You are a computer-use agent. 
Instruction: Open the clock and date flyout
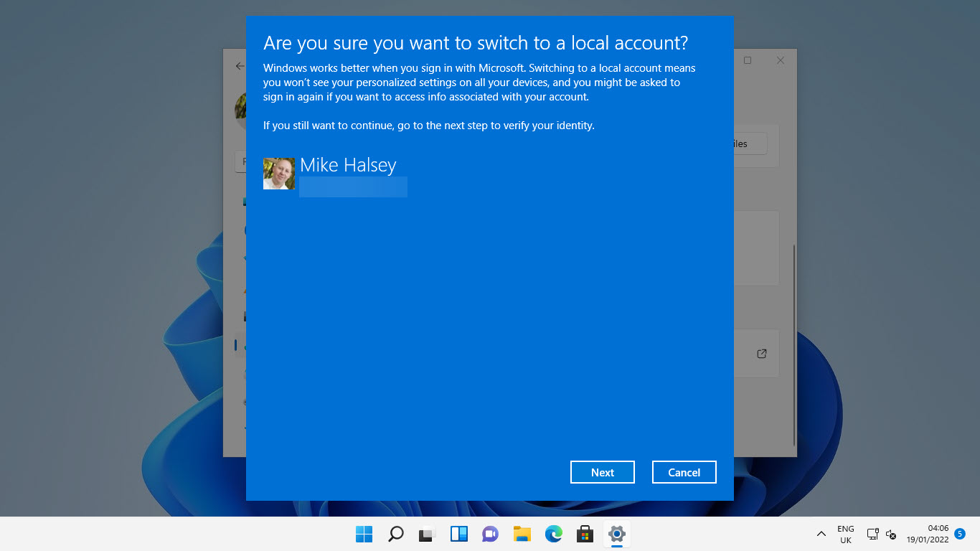pyautogui.click(x=927, y=534)
